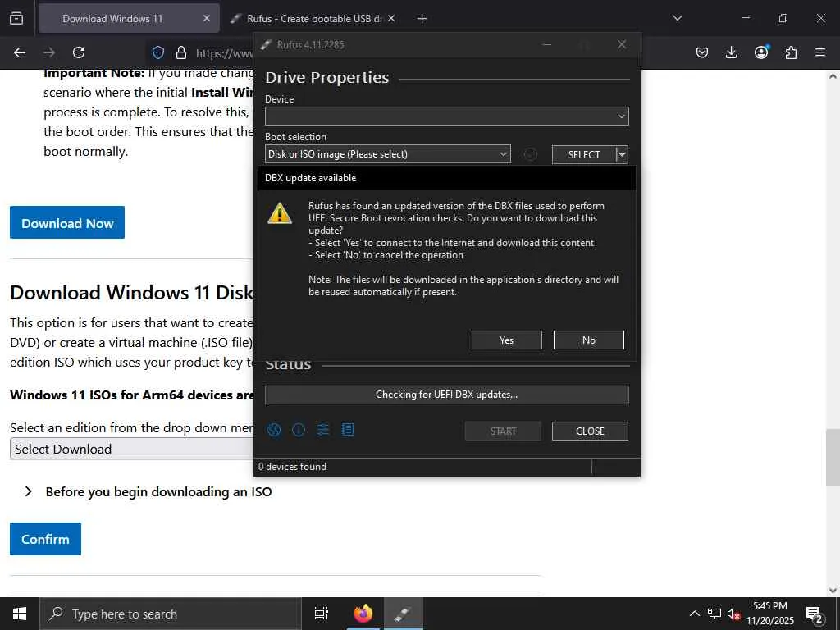Reload the current Firefox page

pyautogui.click(x=79, y=52)
